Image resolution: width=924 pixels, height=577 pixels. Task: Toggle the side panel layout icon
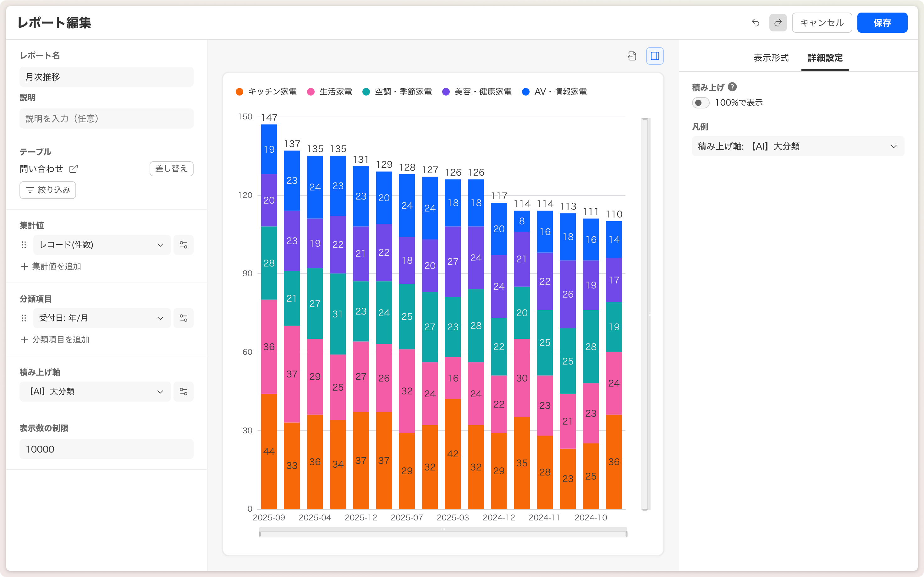(x=655, y=56)
